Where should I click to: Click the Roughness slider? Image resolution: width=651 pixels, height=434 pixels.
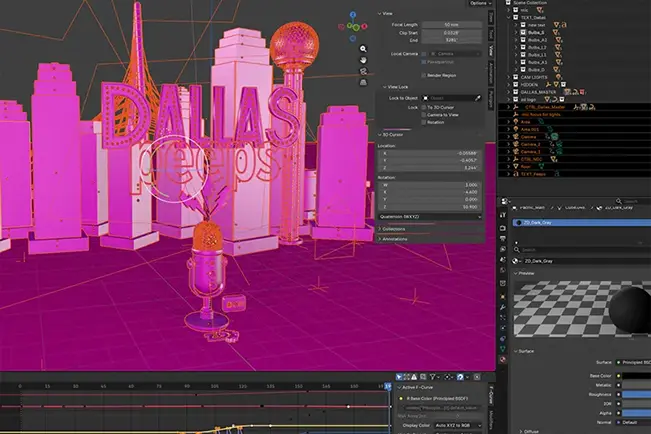pyautogui.click(x=636, y=395)
